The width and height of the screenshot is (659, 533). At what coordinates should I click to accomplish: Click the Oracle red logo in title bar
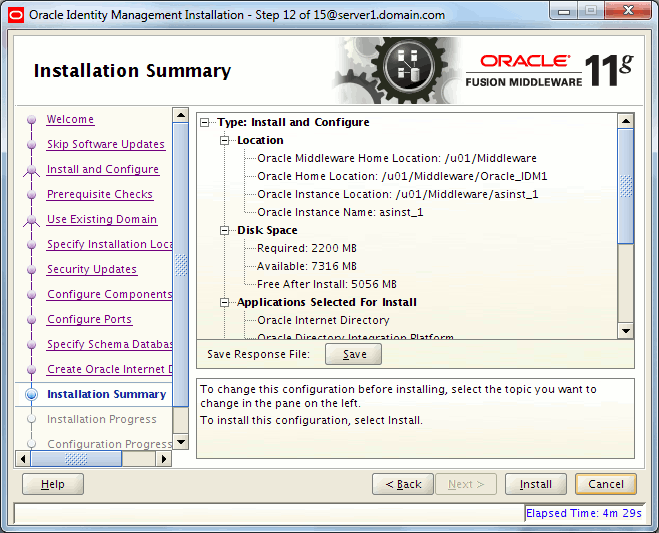point(16,16)
